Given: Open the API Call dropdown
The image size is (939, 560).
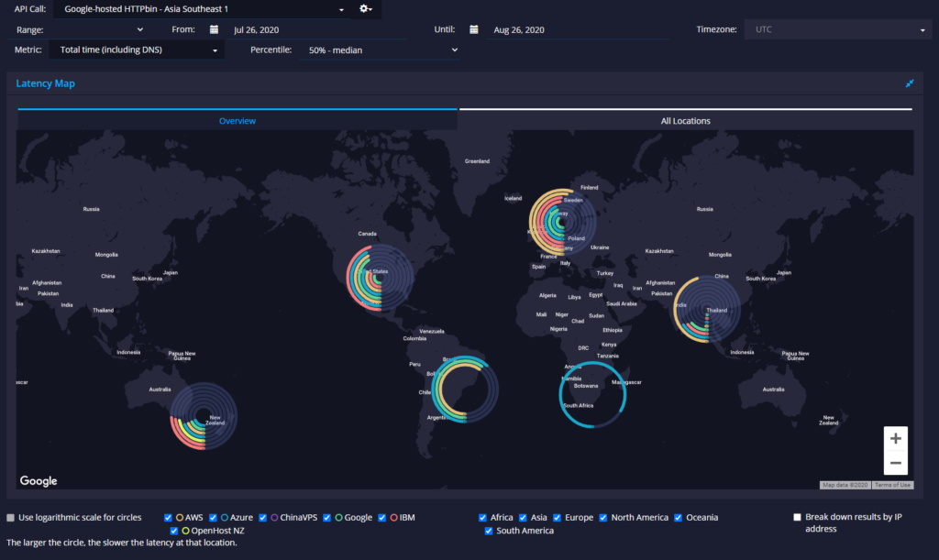Looking at the screenshot, I should [x=204, y=9].
